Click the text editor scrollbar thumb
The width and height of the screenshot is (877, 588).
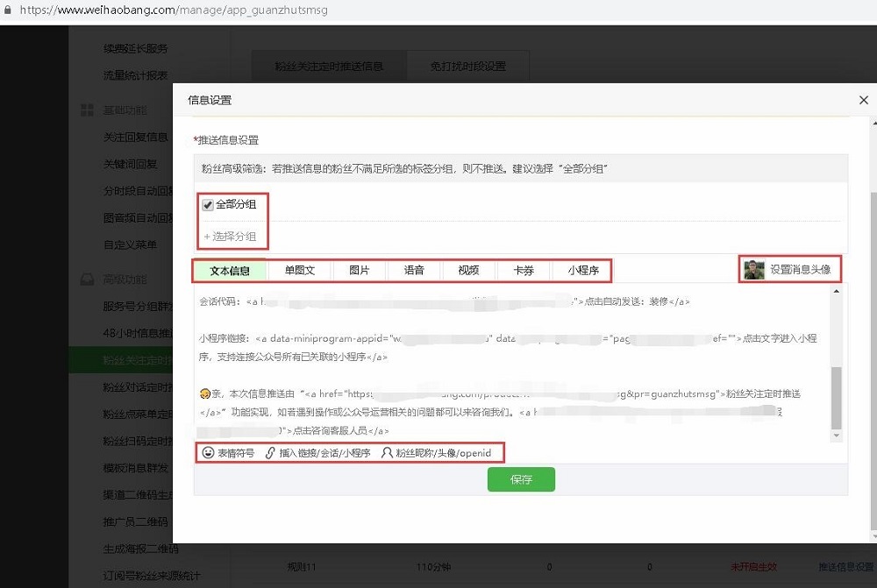click(836, 398)
